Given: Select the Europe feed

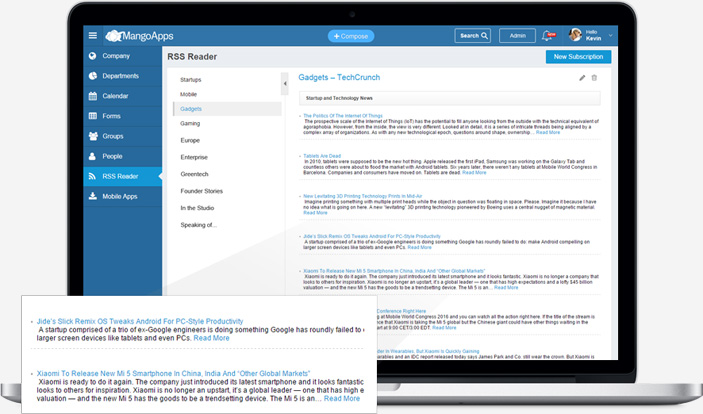Looking at the screenshot, I should pos(190,140).
